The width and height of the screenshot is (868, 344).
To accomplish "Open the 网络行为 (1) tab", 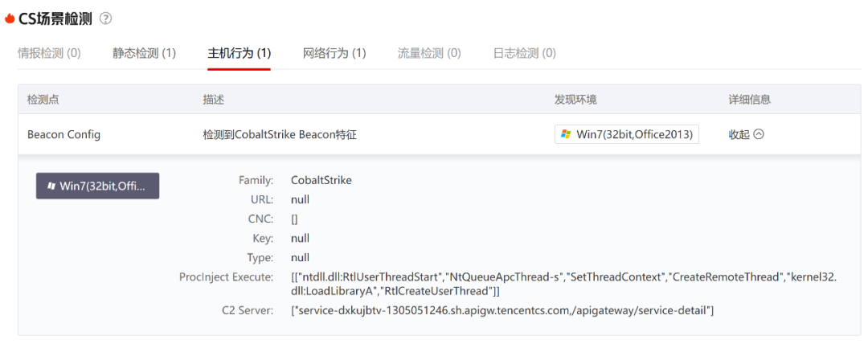I will [x=334, y=53].
